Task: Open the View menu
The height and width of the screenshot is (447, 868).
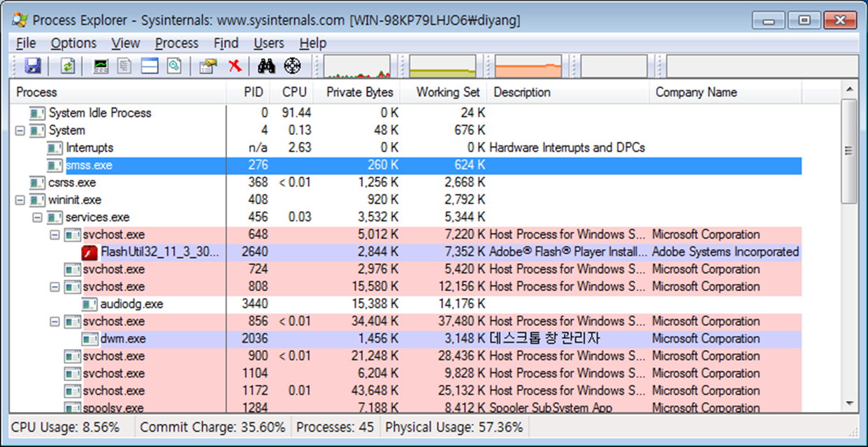Action: (x=126, y=43)
